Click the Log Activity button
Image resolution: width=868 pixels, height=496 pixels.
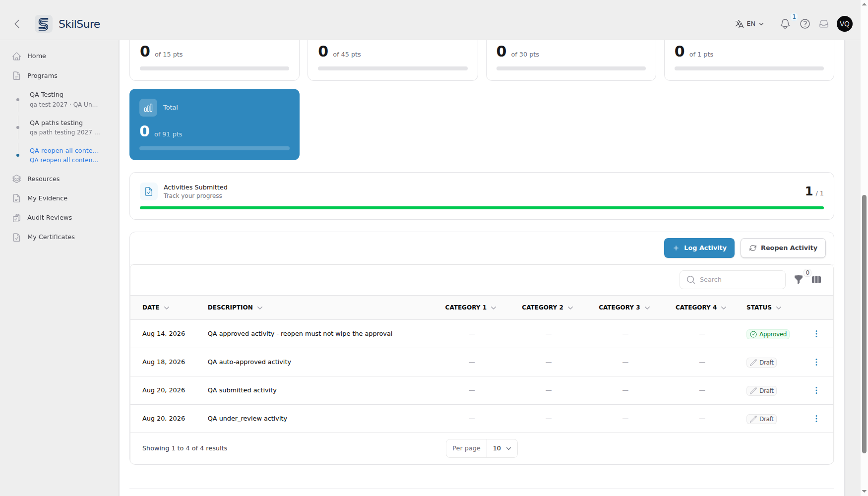pyautogui.click(x=699, y=248)
